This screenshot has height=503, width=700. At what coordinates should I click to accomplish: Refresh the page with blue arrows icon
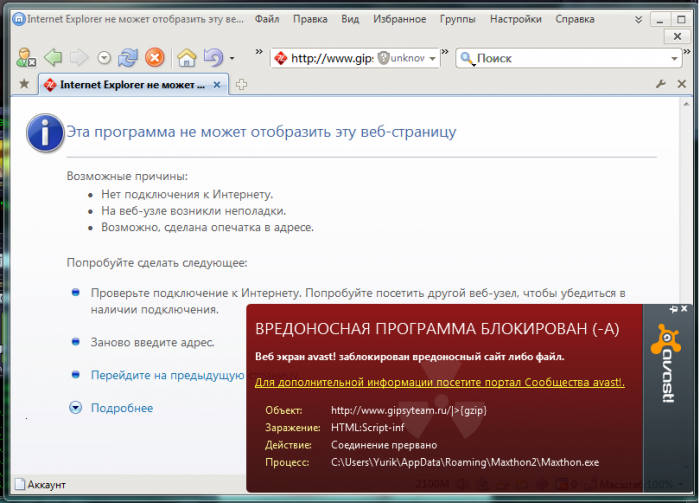point(128,58)
